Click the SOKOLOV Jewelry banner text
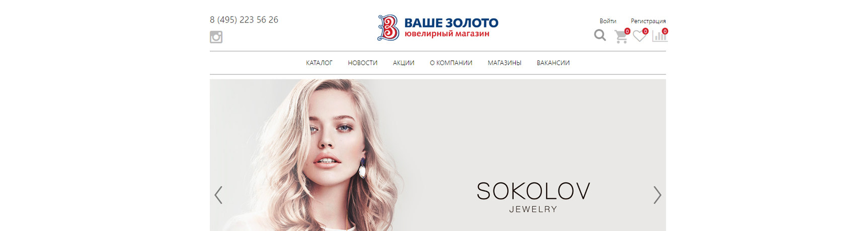This screenshot has height=231, width=868. click(x=533, y=197)
